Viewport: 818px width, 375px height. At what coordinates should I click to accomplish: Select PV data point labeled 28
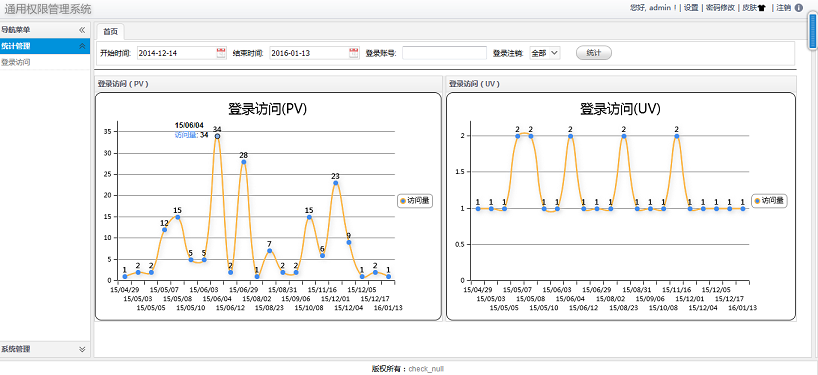click(244, 162)
